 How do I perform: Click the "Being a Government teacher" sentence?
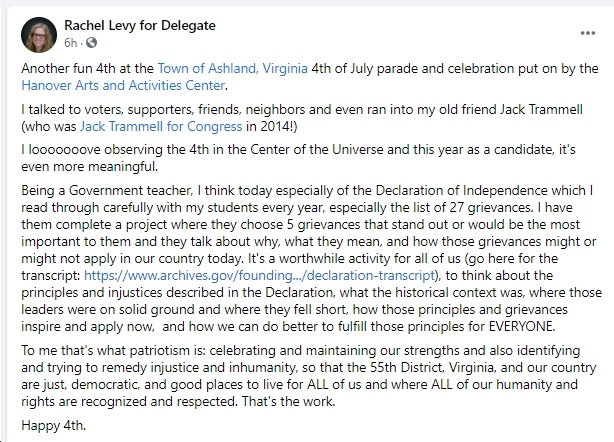point(307,199)
